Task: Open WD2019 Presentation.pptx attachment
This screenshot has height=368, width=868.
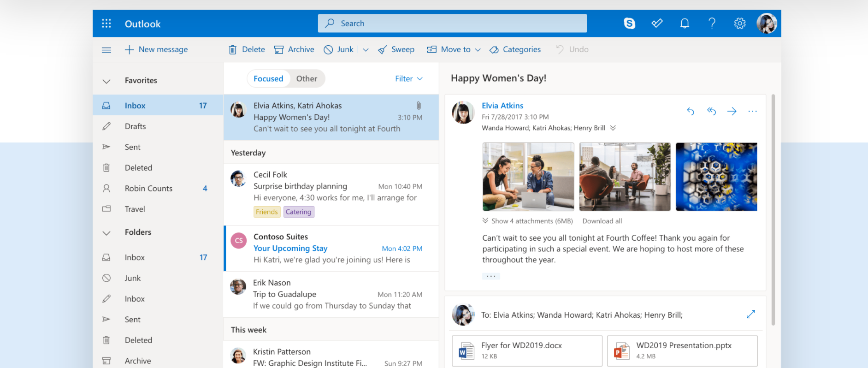Action: coord(682,351)
